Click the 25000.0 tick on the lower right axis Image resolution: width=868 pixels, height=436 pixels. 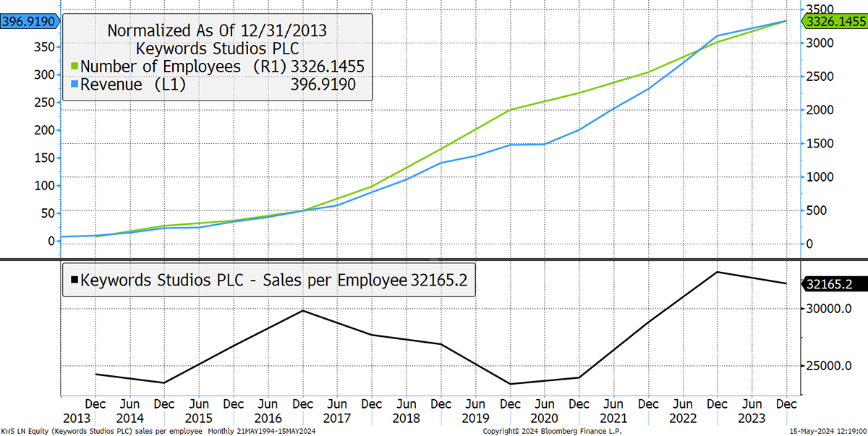pos(833,366)
